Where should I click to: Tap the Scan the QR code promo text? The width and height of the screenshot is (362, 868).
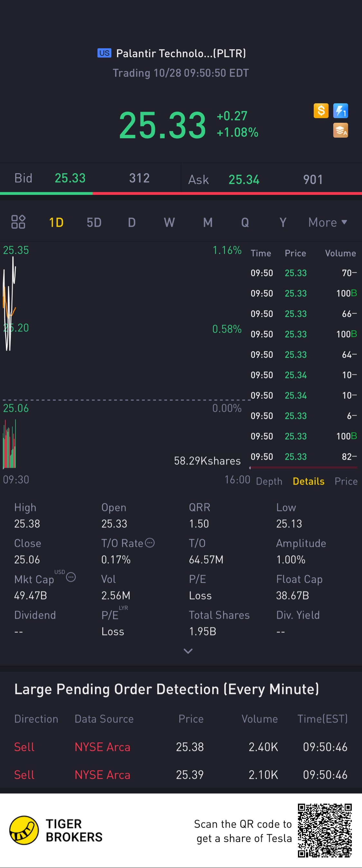[243, 831]
